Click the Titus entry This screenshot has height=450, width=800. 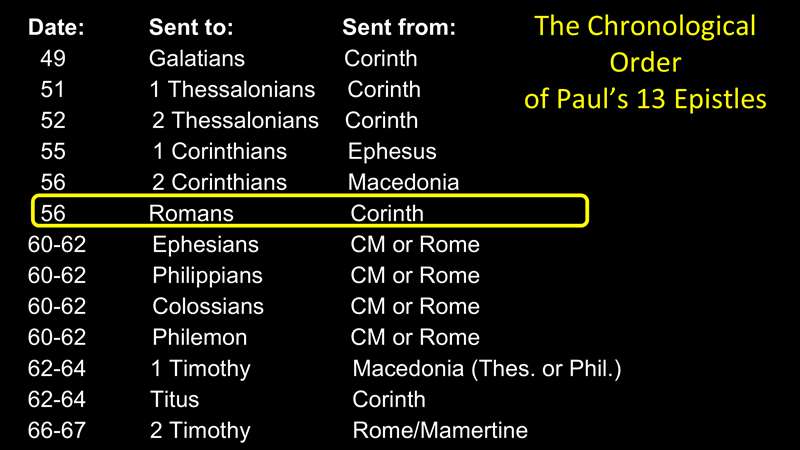pyautogui.click(x=175, y=399)
